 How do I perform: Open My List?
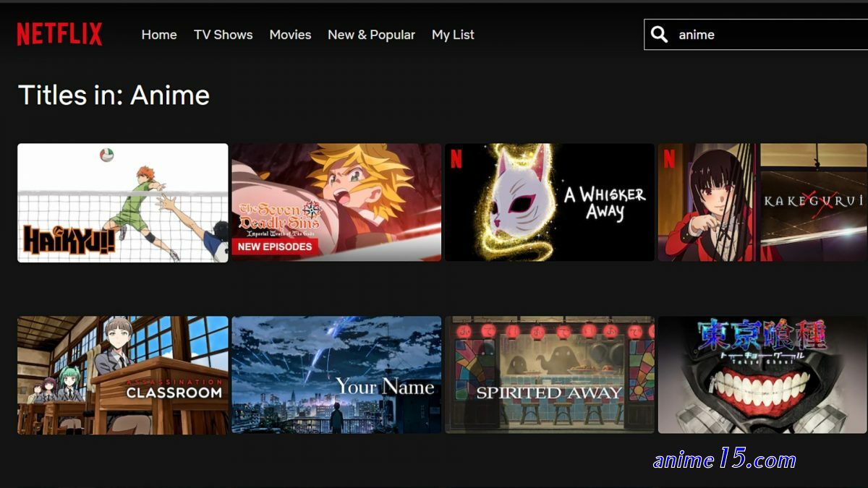coord(453,35)
